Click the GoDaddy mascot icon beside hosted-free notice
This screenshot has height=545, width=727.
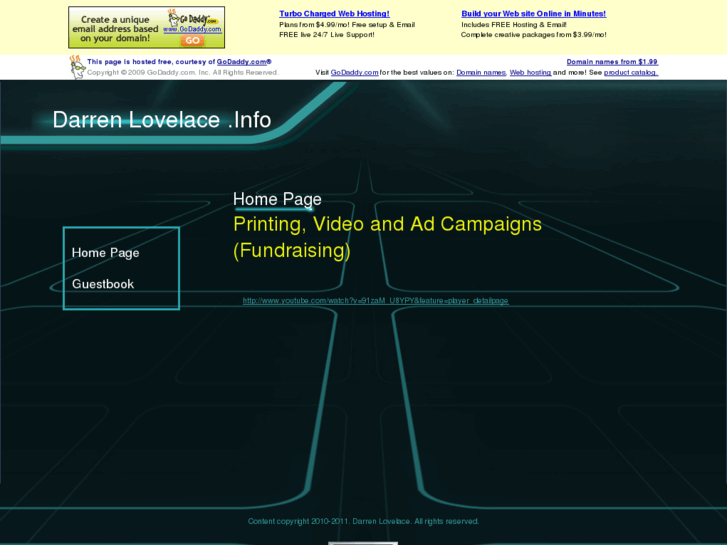point(77,67)
